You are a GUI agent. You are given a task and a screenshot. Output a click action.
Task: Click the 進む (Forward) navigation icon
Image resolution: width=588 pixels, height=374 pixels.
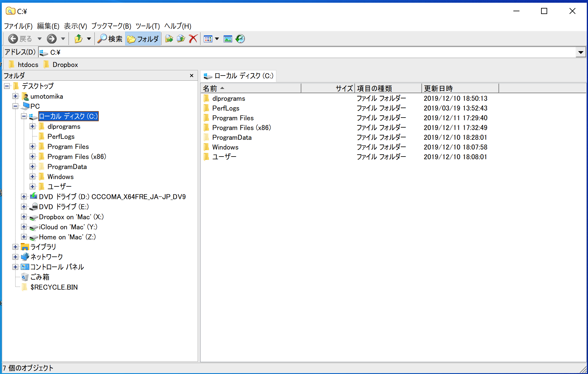coord(51,39)
